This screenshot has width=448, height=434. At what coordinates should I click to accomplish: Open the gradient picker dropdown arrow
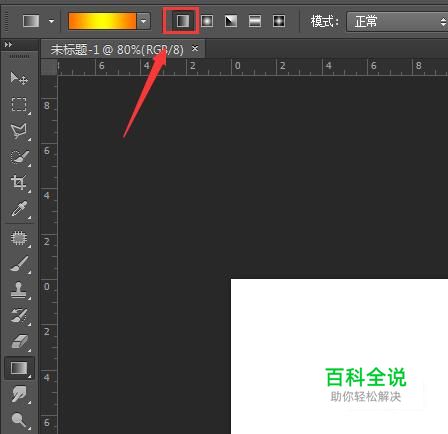(x=144, y=21)
